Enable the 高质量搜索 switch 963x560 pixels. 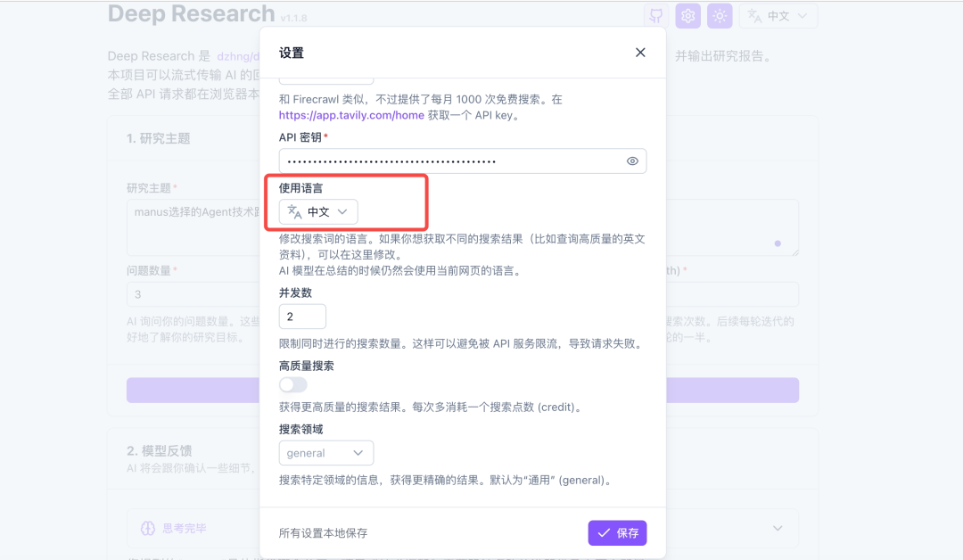tap(293, 385)
